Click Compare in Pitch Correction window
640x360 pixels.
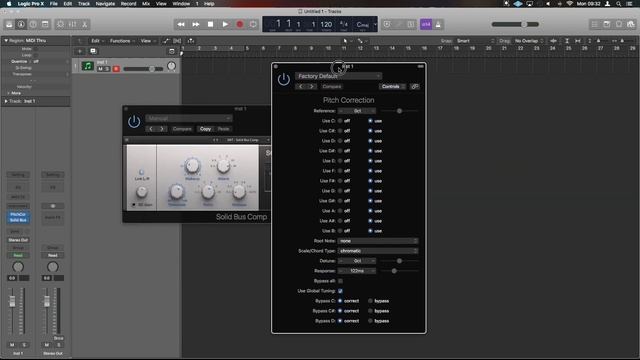coord(332,87)
